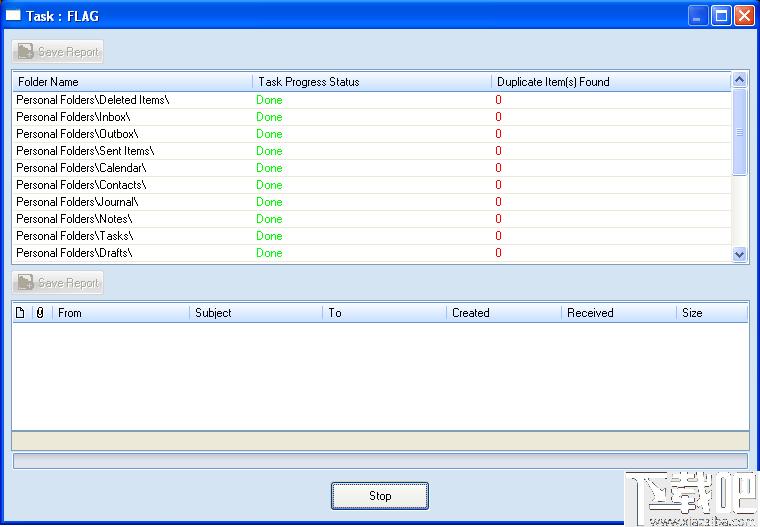Screen dimensions: 760x527
Task: Sort results by To column
Action: tap(384, 313)
